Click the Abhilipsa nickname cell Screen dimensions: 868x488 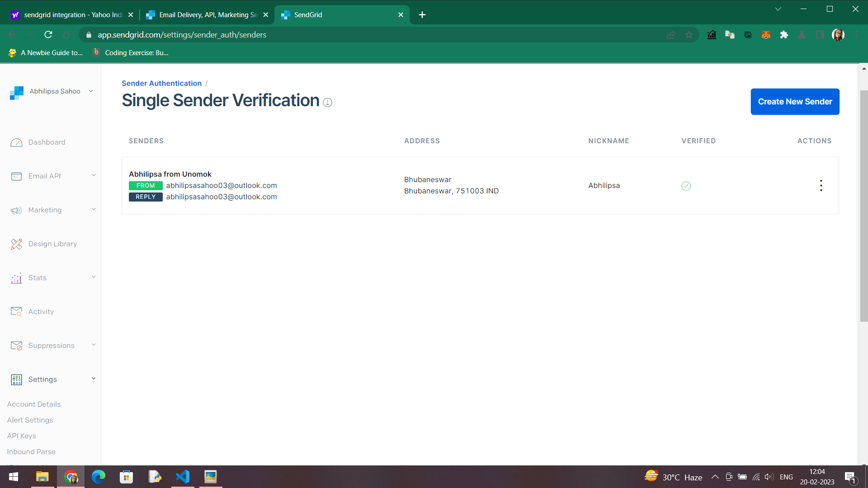(604, 186)
